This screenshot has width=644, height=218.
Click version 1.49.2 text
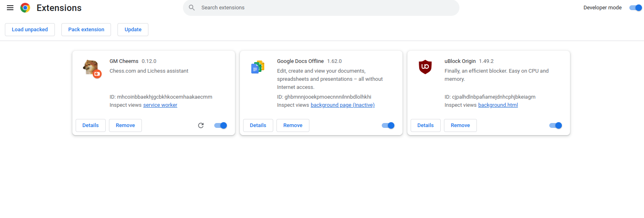coord(486,61)
